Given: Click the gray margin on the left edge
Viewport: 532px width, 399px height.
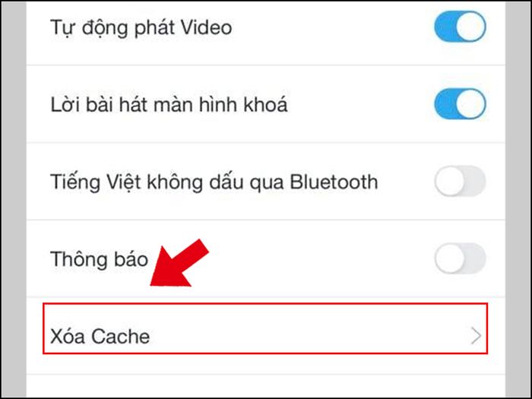Looking at the screenshot, I should (14, 199).
